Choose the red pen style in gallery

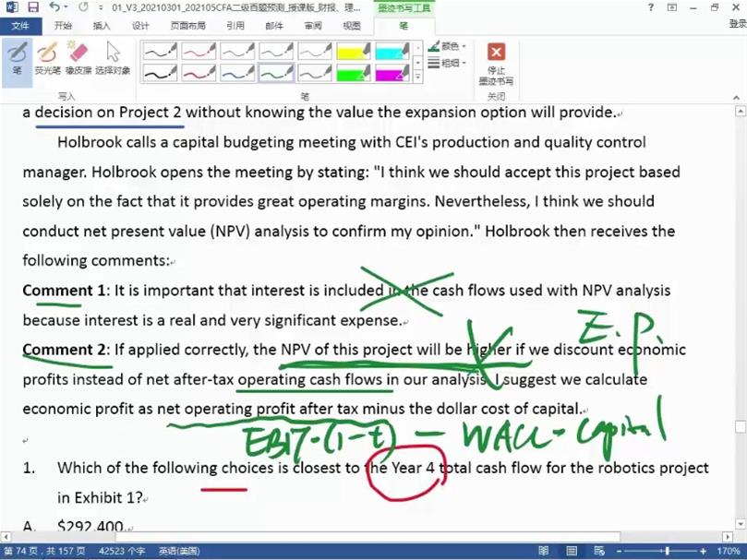[199, 51]
